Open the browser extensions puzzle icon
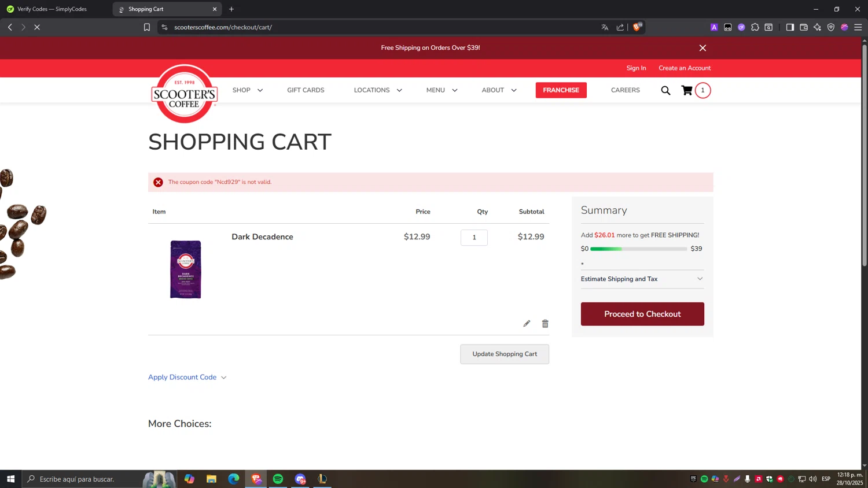The width and height of the screenshot is (868, 488). [755, 27]
